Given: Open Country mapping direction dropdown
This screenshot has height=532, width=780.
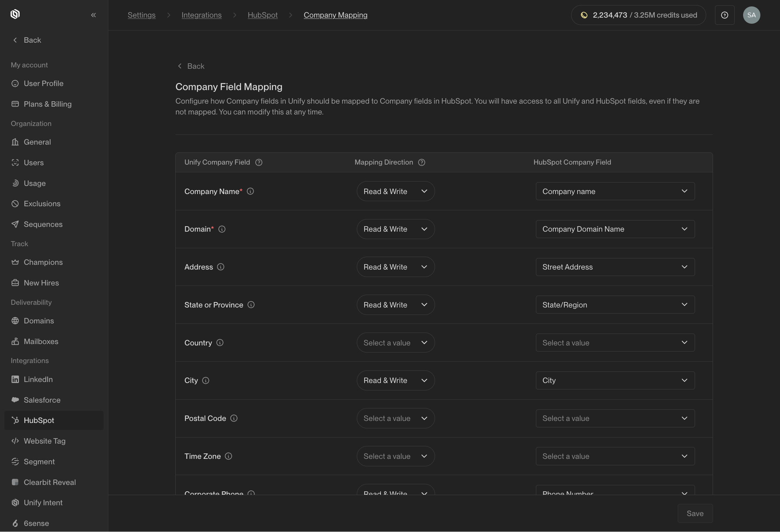Looking at the screenshot, I should pyautogui.click(x=395, y=343).
